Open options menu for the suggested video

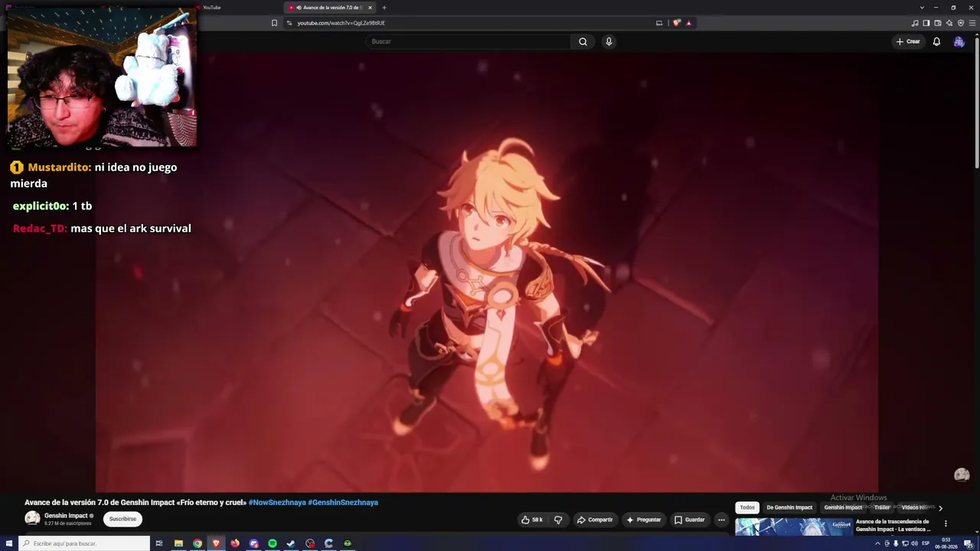(x=946, y=524)
